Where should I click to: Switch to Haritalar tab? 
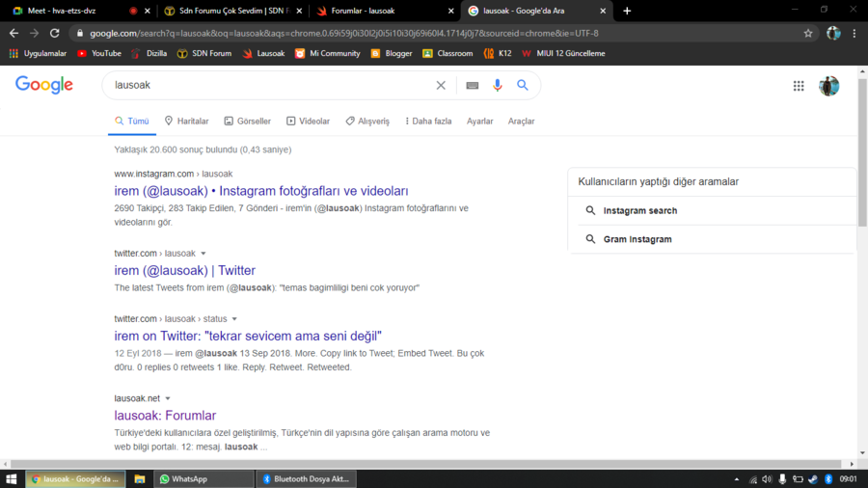point(186,122)
